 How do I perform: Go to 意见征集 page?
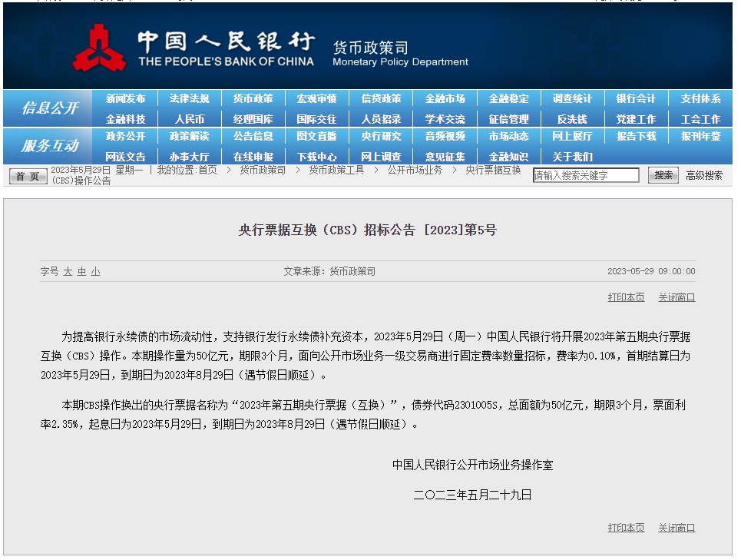pos(445,157)
